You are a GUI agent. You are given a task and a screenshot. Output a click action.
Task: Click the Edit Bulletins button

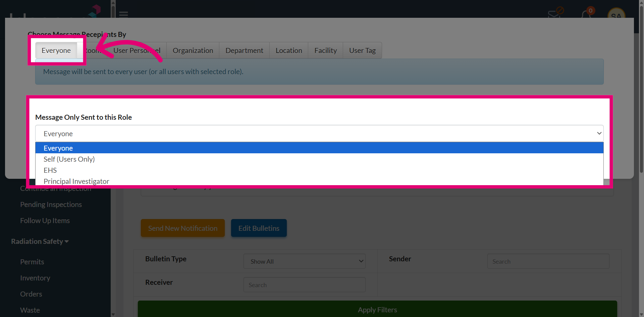pyautogui.click(x=259, y=228)
